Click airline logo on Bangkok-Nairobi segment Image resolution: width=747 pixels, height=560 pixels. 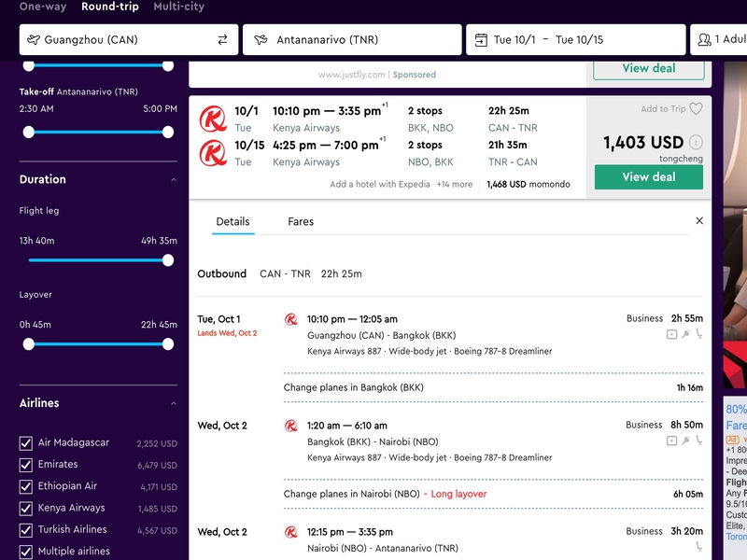[x=291, y=426]
